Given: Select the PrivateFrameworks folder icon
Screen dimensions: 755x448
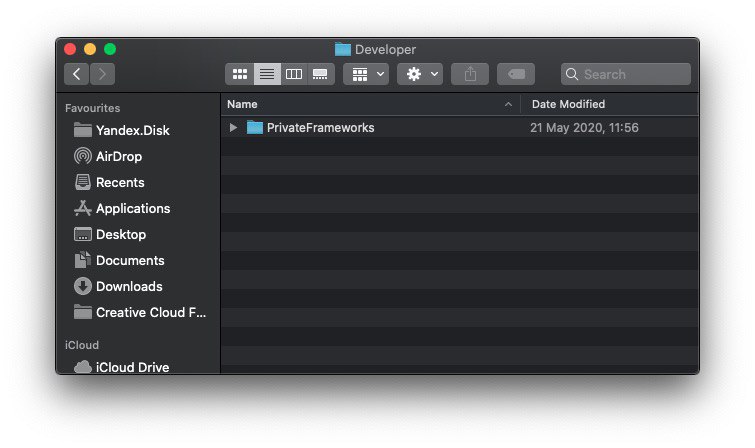Looking at the screenshot, I should pos(254,128).
